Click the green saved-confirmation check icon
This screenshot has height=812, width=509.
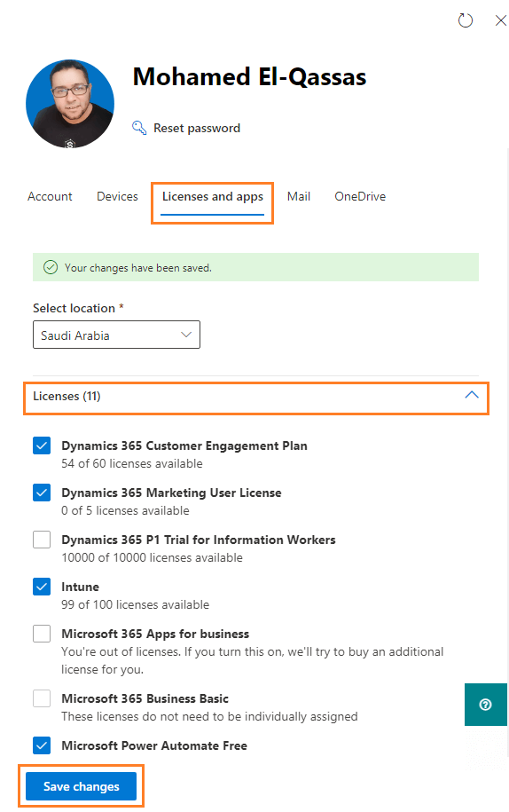click(x=51, y=267)
